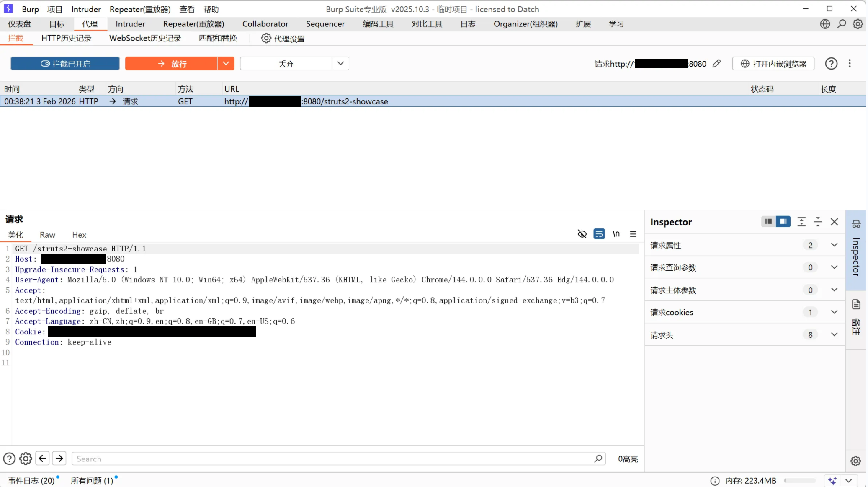Viewport: 868px width, 487px height.
Task: Forward the intercepted request
Action: point(171,64)
